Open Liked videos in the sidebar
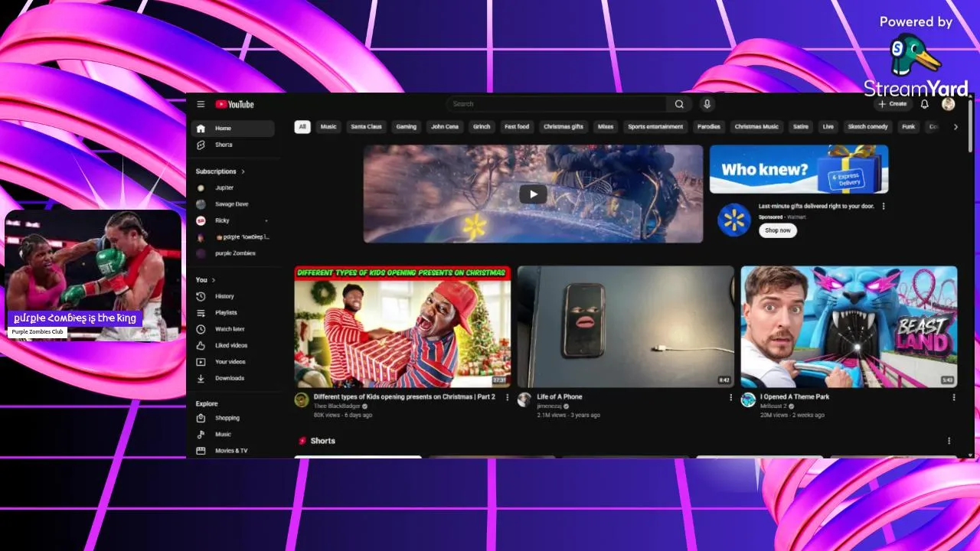This screenshot has height=551, width=980. (x=233, y=345)
